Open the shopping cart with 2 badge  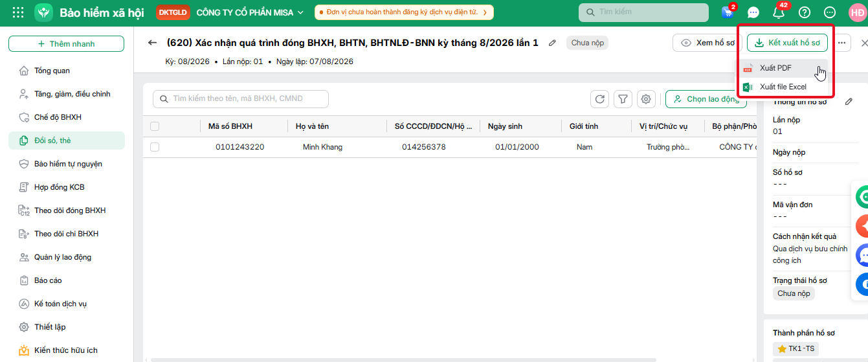coord(728,12)
